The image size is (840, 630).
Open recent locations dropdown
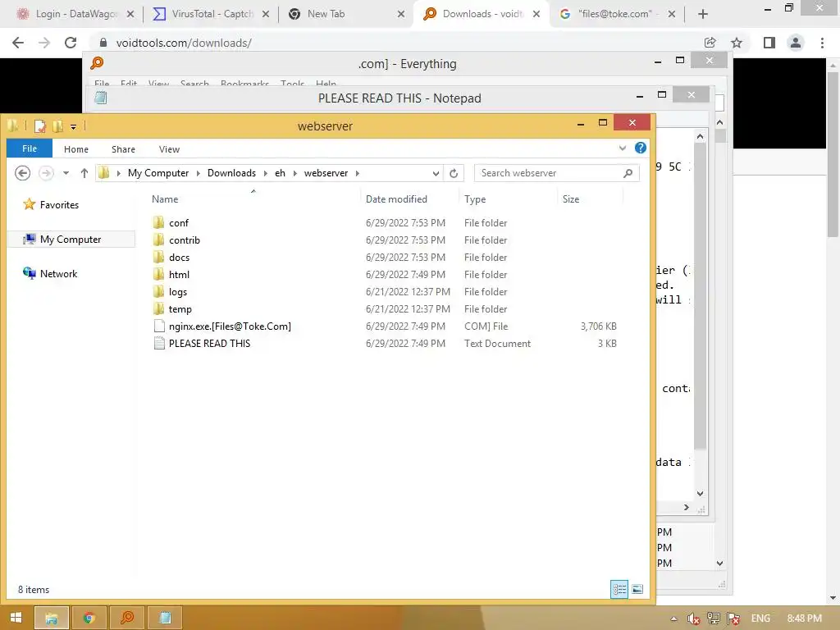pos(66,173)
